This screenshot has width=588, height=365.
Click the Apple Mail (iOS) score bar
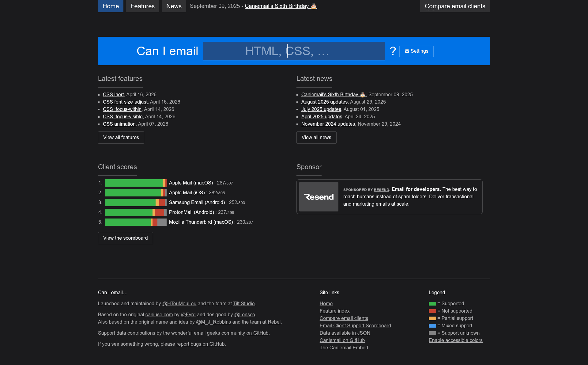point(136,193)
